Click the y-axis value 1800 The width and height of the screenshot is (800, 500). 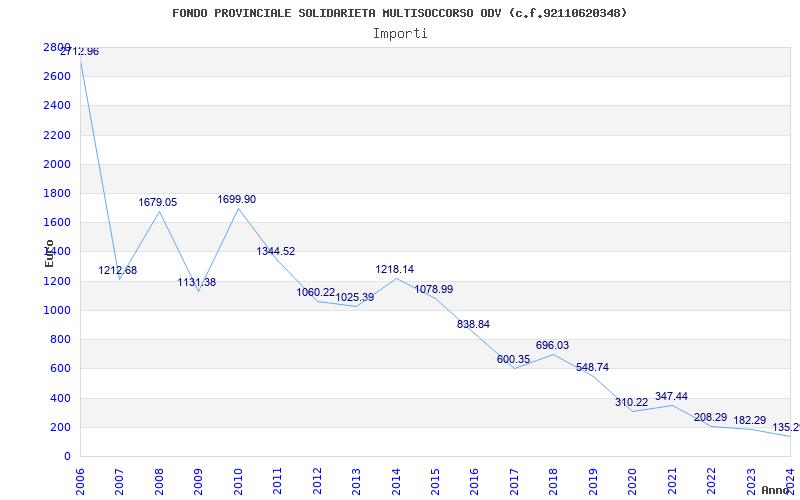click(x=57, y=193)
